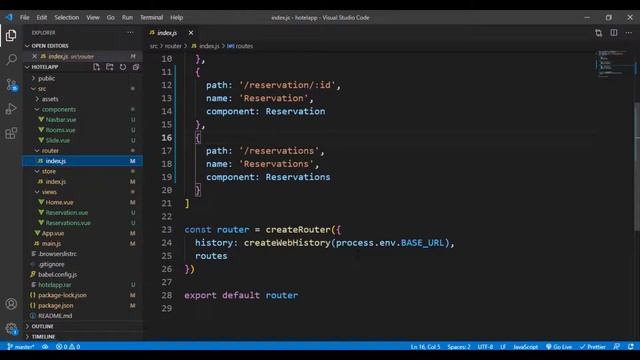Click Open Changes icon in editor toolbar
Image resolution: width=640 pixels, height=360 pixels.
pos(598,33)
